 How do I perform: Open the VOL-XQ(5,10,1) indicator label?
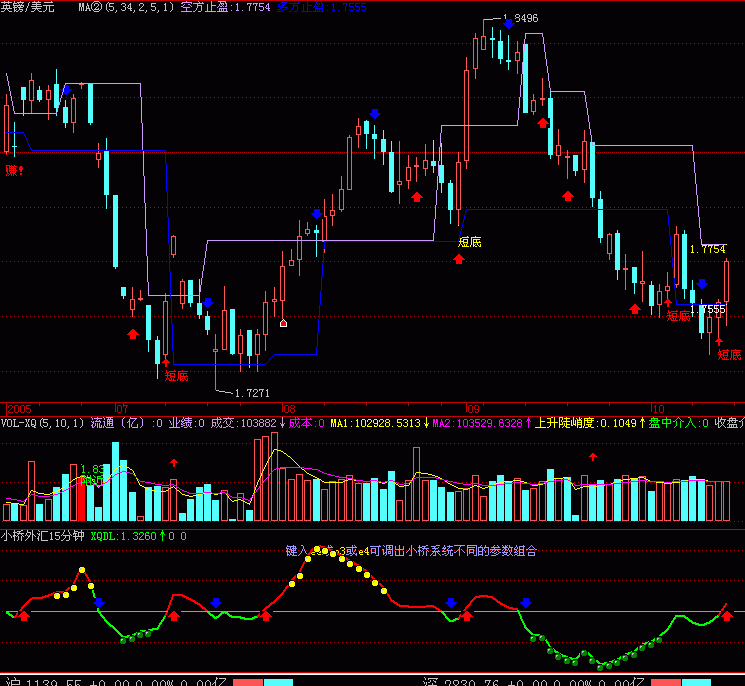click(43, 423)
